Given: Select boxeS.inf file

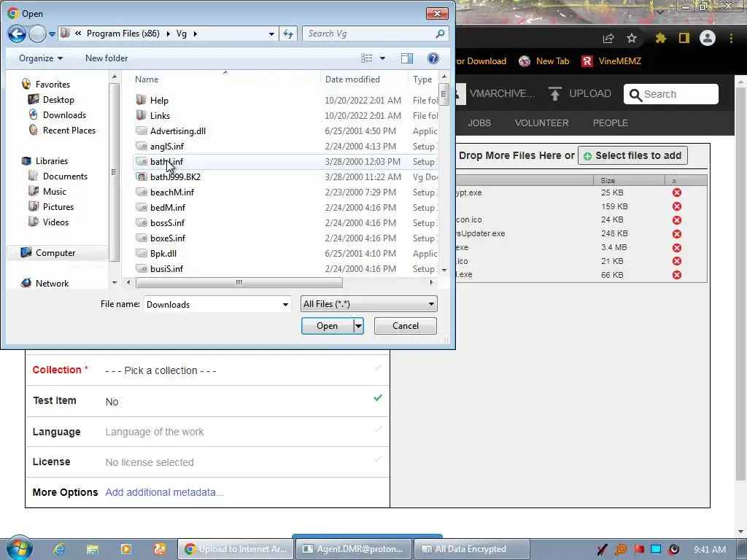Looking at the screenshot, I should 168,238.
